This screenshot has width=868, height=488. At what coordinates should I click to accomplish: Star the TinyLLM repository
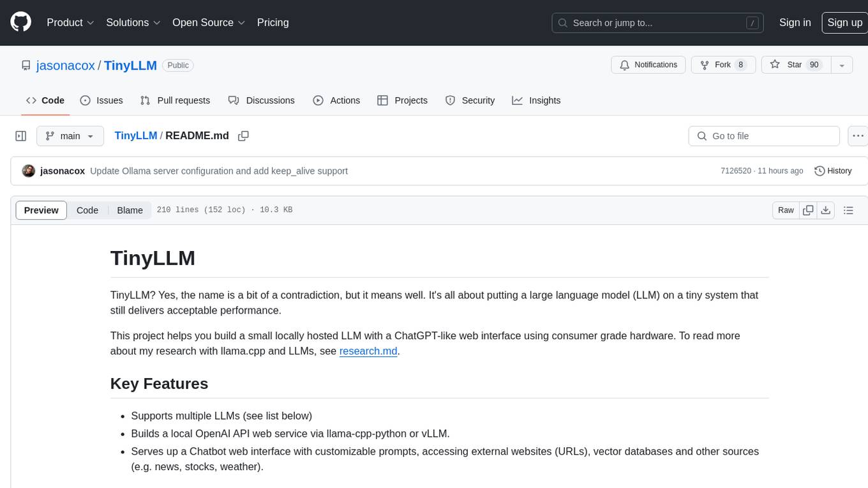tap(797, 65)
